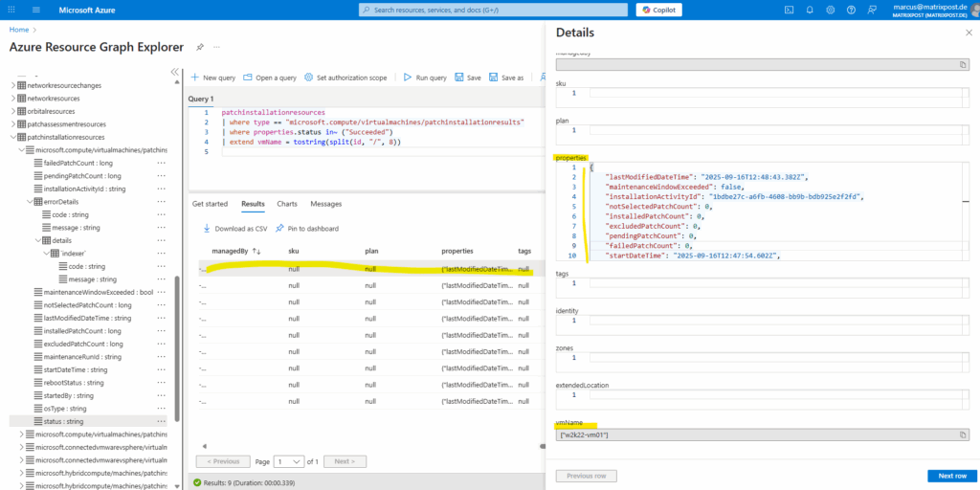Click Pin to dashboard
Image resolution: width=980 pixels, height=490 pixels.
coord(307,229)
